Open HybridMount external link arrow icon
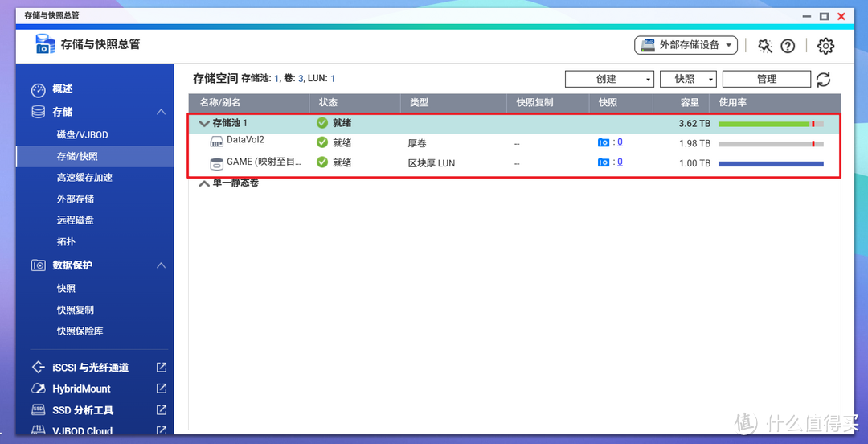The width and height of the screenshot is (868, 444). coord(161,388)
